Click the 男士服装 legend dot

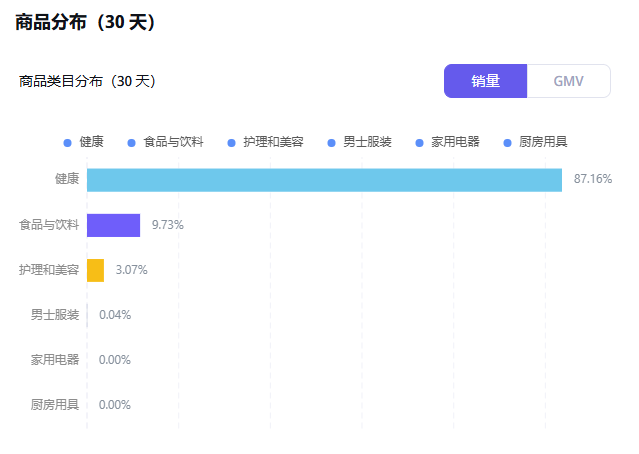(x=331, y=143)
